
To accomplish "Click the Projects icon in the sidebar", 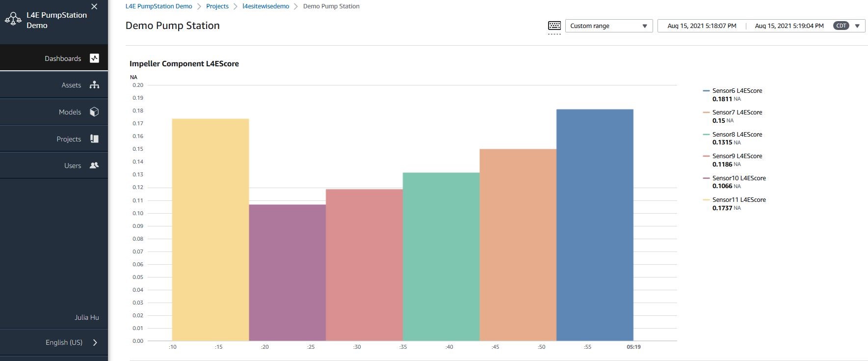I will pos(95,139).
